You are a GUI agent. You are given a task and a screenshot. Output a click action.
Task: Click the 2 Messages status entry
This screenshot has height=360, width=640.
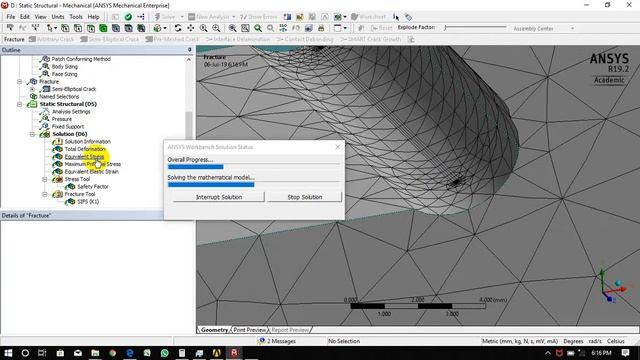point(277,341)
